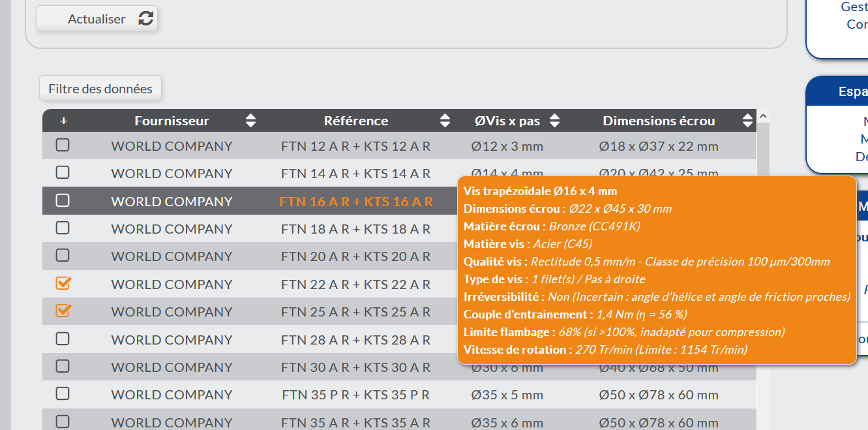Viewport: 868px width, 430px height.
Task: Select reference FTN 28 A R + KTS 28 A R
Action: coord(356,340)
